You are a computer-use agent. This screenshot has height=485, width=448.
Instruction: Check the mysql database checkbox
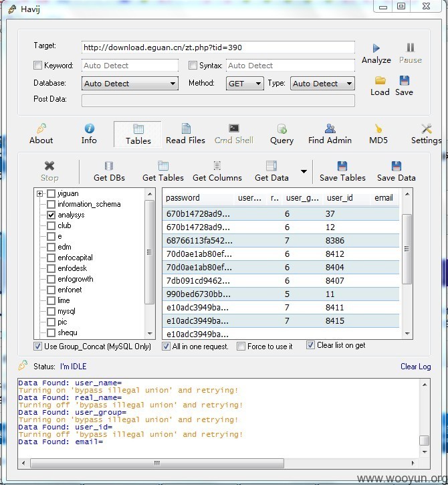(51, 311)
